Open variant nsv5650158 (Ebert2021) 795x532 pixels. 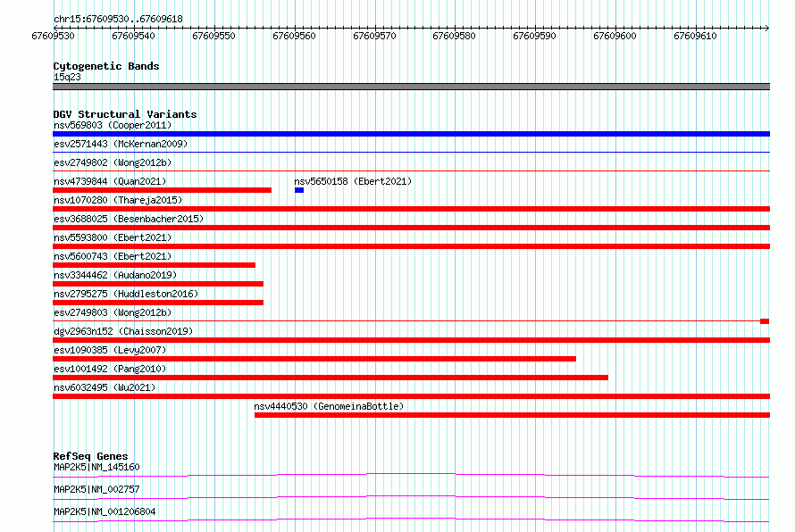353,181
